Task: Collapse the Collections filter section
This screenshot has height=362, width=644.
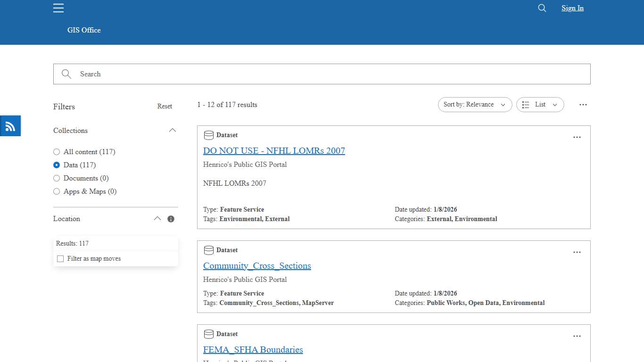Action: tap(173, 131)
